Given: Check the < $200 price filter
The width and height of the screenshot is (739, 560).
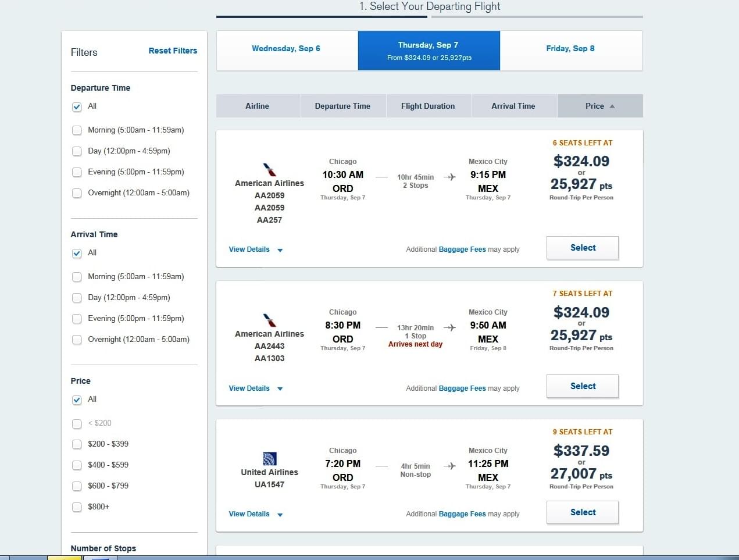Looking at the screenshot, I should pos(77,423).
